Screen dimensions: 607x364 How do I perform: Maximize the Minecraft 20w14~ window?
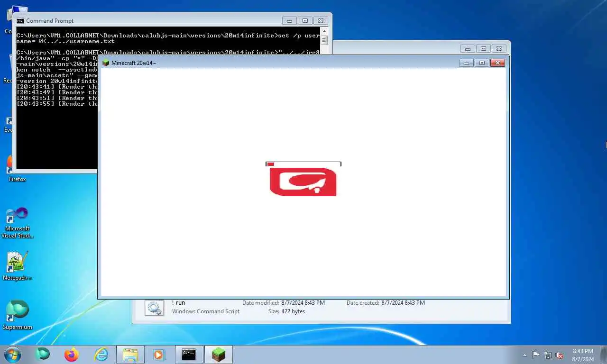point(482,63)
